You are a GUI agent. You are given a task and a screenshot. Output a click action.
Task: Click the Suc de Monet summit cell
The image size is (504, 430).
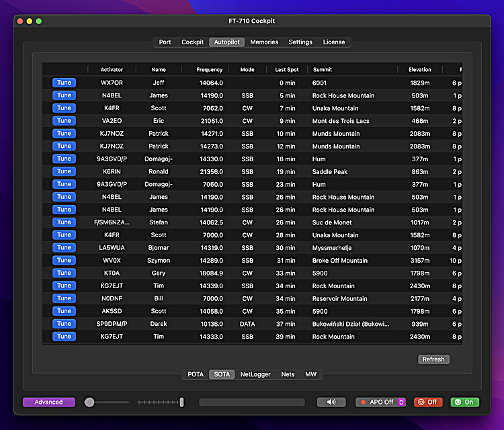pos(332,222)
